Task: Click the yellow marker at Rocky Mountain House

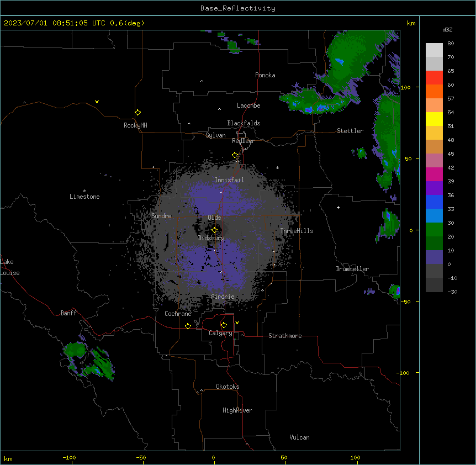Action: click(x=137, y=113)
